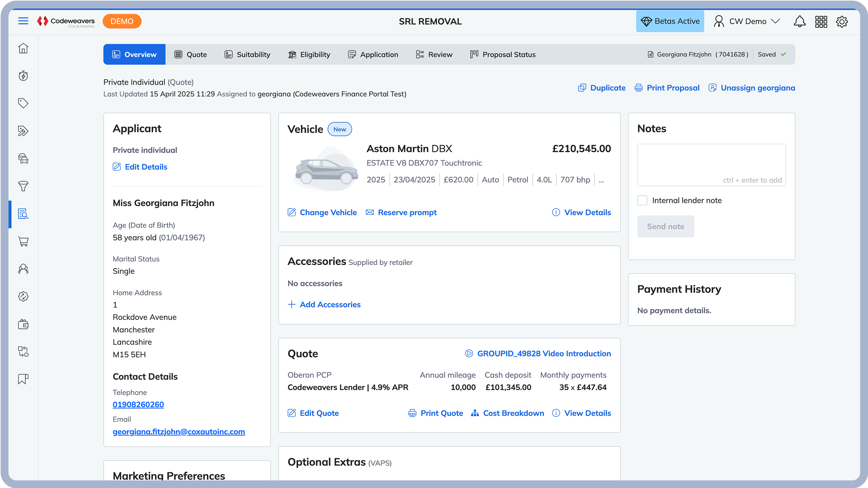Open the funnel filter sidebar icon
868x488 pixels.
coord(23,186)
